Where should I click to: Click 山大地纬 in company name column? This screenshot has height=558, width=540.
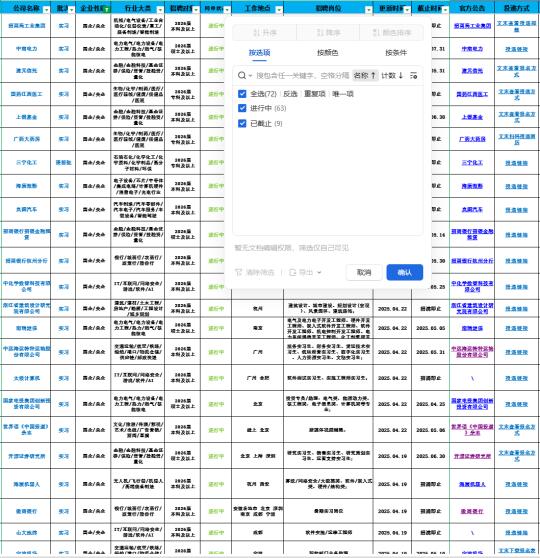(26, 533)
